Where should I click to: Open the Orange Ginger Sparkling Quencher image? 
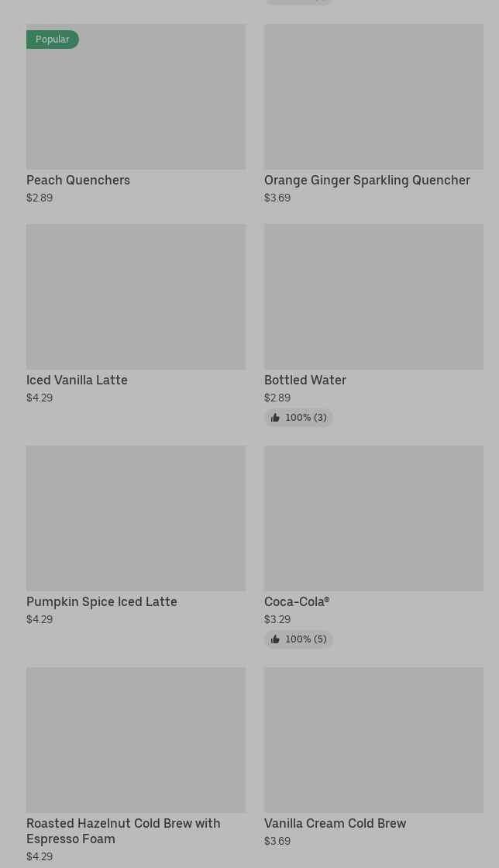[373, 97]
